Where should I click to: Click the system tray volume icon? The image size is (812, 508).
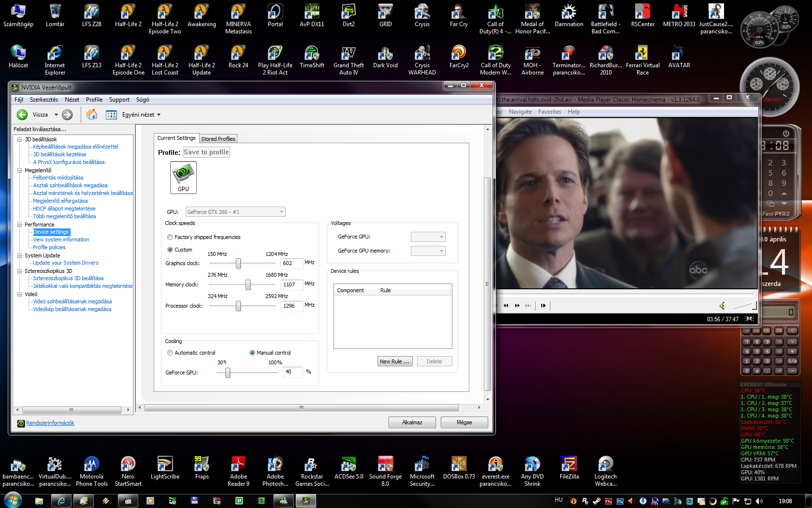(759, 501)
